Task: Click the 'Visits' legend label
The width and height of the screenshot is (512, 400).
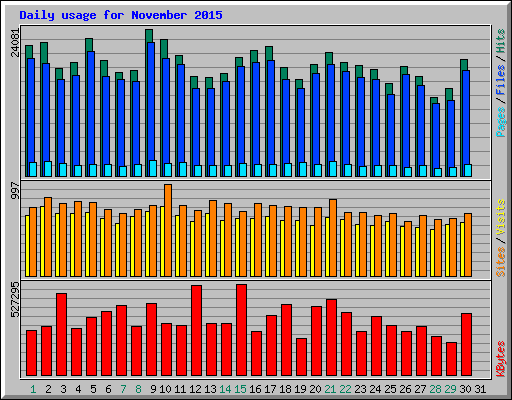Action: (x=501, y=217)
